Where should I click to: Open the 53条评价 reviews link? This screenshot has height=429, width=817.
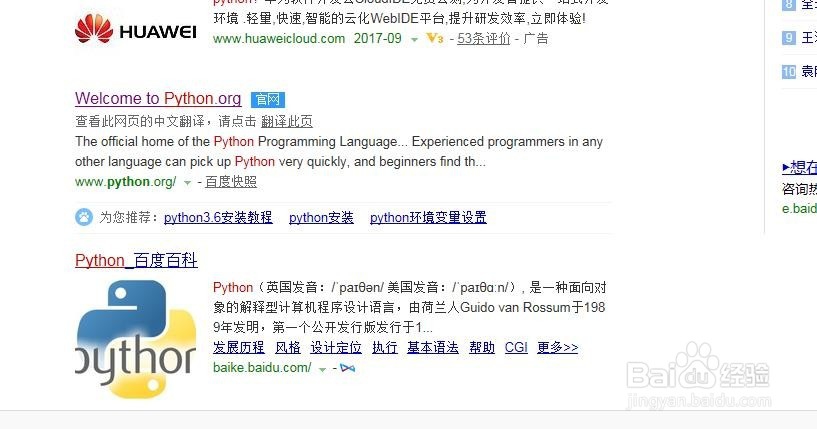pos(484,39)
